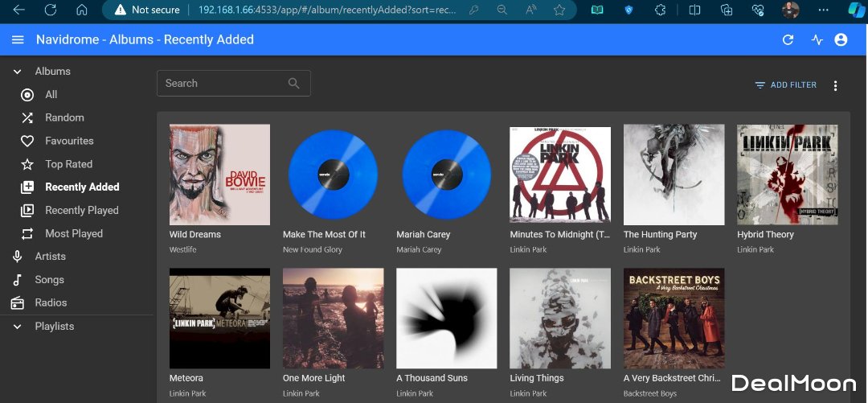Select Random in Albums sidebar
The height and width of the screenshot is (403, 868).
[64, 117]
